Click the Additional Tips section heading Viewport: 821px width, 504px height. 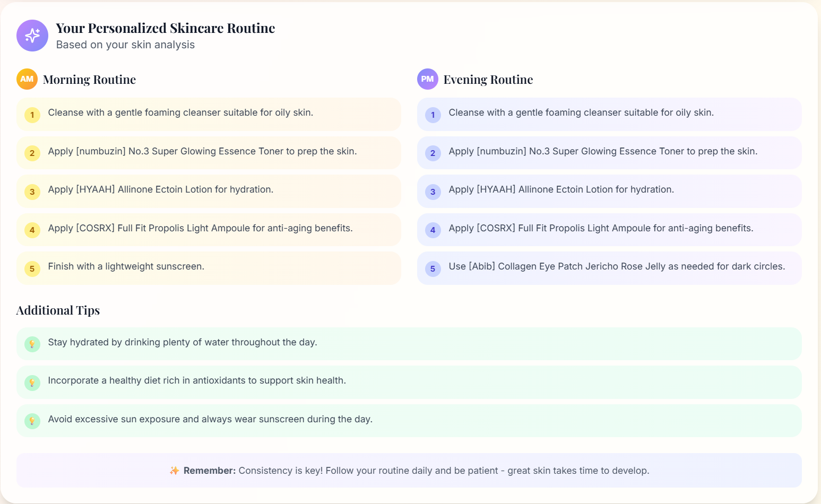click(58, 310)
